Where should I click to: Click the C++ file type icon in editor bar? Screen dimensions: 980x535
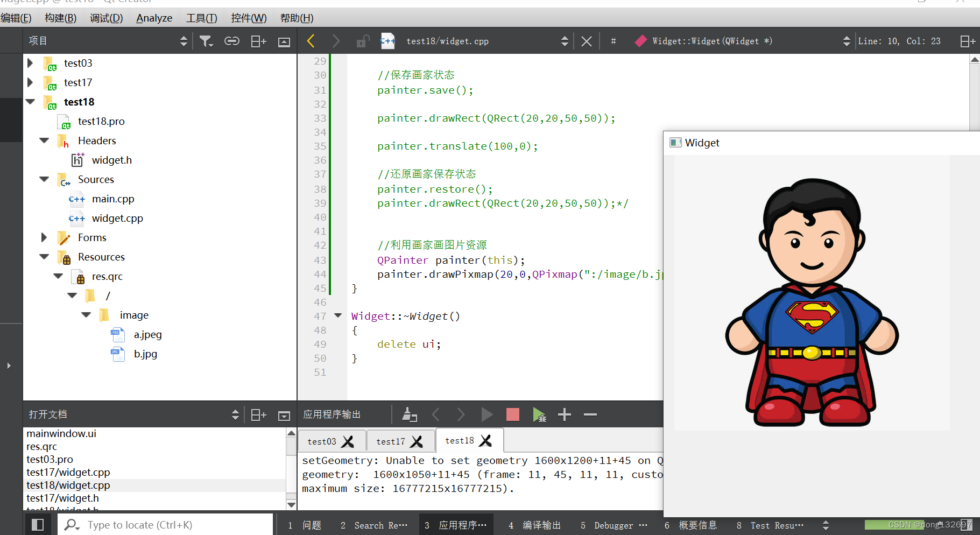pos(387,41)
